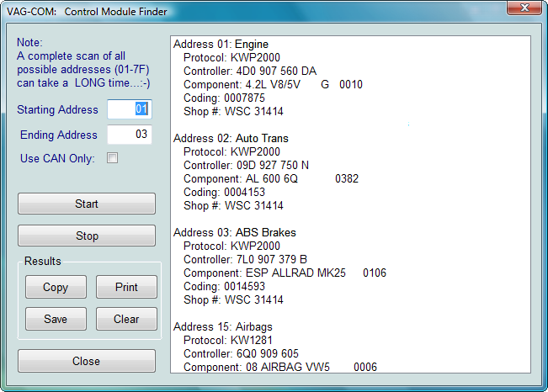Click the 'Starting Address' label
This screenshot has height=392, width=548.
(x=57, y=109)
